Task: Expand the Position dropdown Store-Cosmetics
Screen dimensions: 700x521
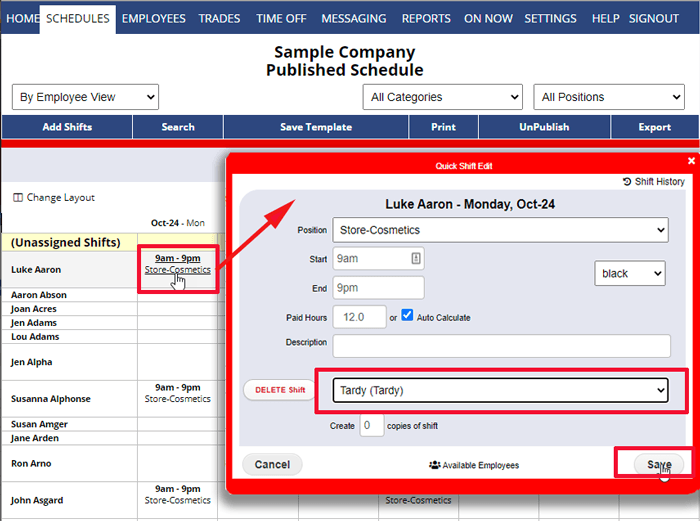Action: pyautogui.click(x=500, y=230)
